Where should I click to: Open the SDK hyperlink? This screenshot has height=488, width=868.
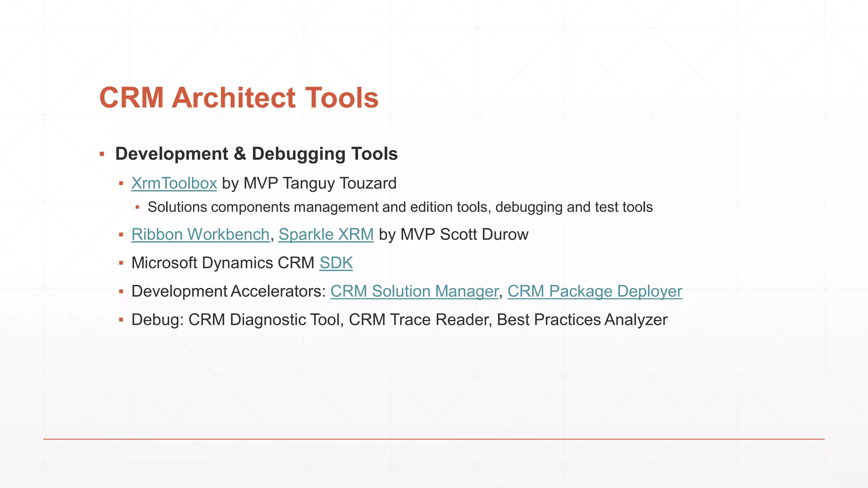(x=336, y=263)
